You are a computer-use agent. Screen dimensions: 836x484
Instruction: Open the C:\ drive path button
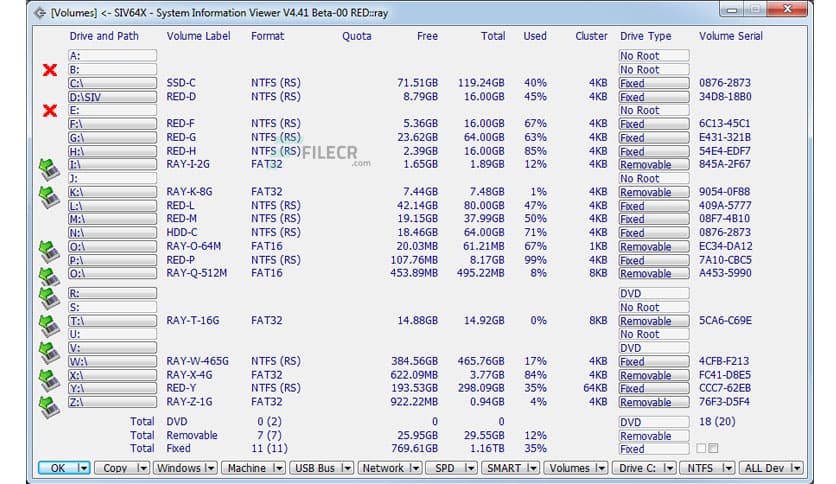tap(112, 83)
